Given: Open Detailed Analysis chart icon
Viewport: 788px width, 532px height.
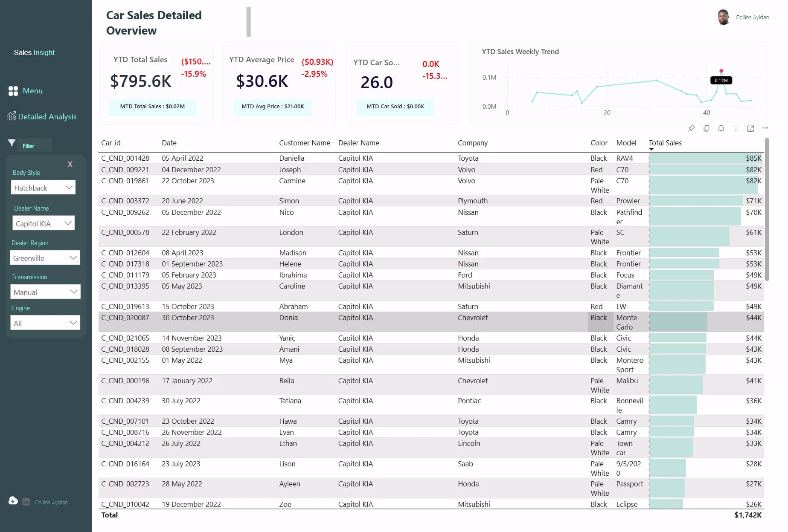Looking at the screenshot, I should pyautogui.click(x=12, y=116).
